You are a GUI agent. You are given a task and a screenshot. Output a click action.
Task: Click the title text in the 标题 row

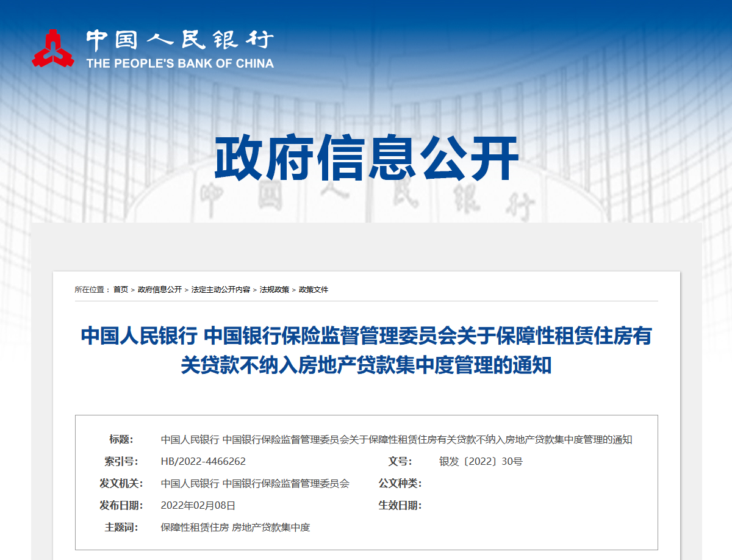coord(396,439)
